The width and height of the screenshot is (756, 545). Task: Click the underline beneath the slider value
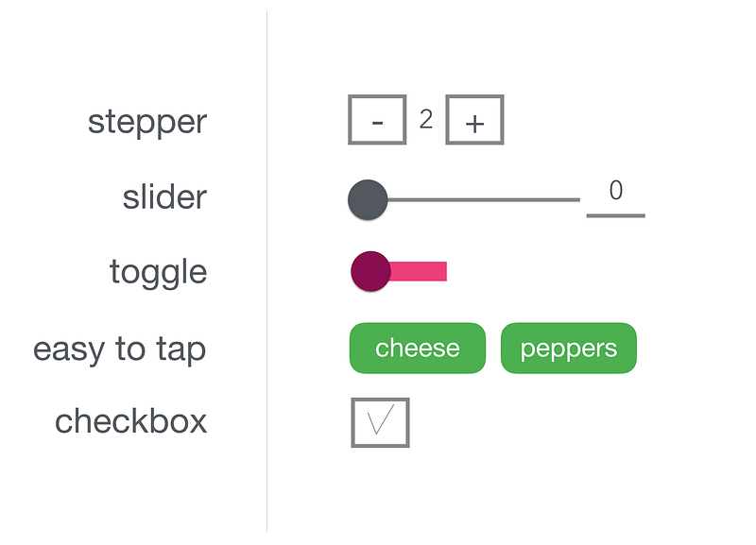click(x=616, y=216)
